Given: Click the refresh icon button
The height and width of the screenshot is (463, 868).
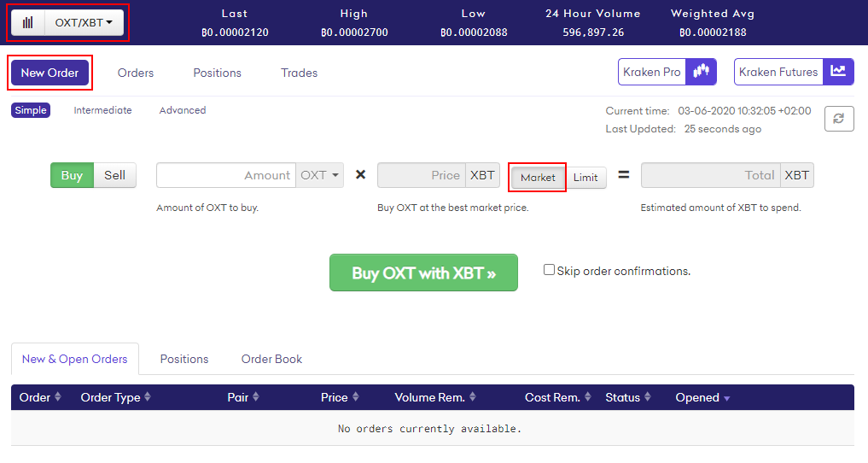Looking at the screenshot, I should [839, 119].
